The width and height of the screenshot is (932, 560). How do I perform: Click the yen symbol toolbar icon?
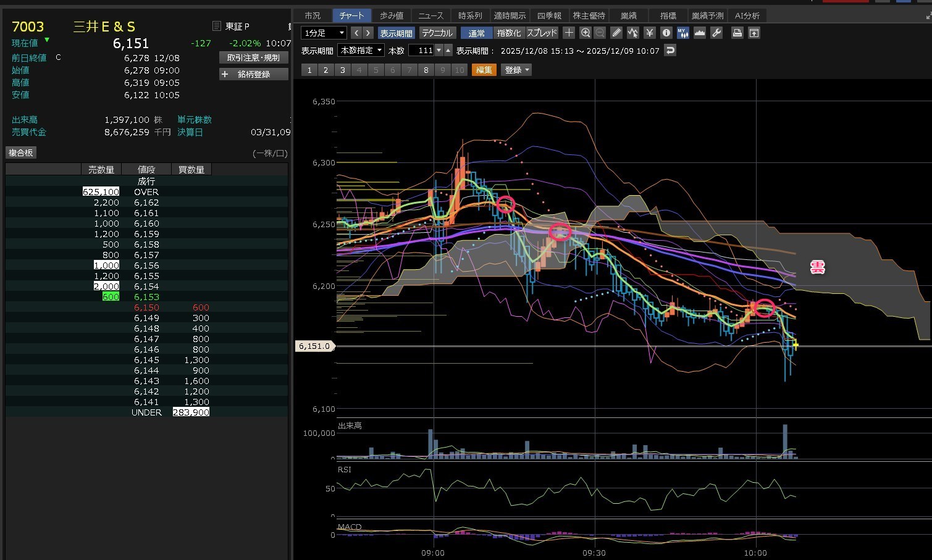click(650, 33)
